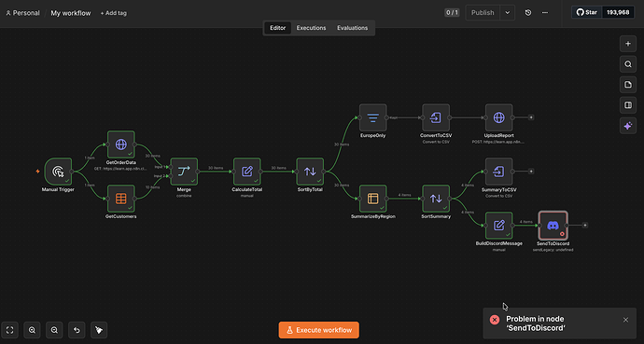Open the Personal project breadcrumb
The width and height of the screenshot is (644, 344).
click(22, 13)
